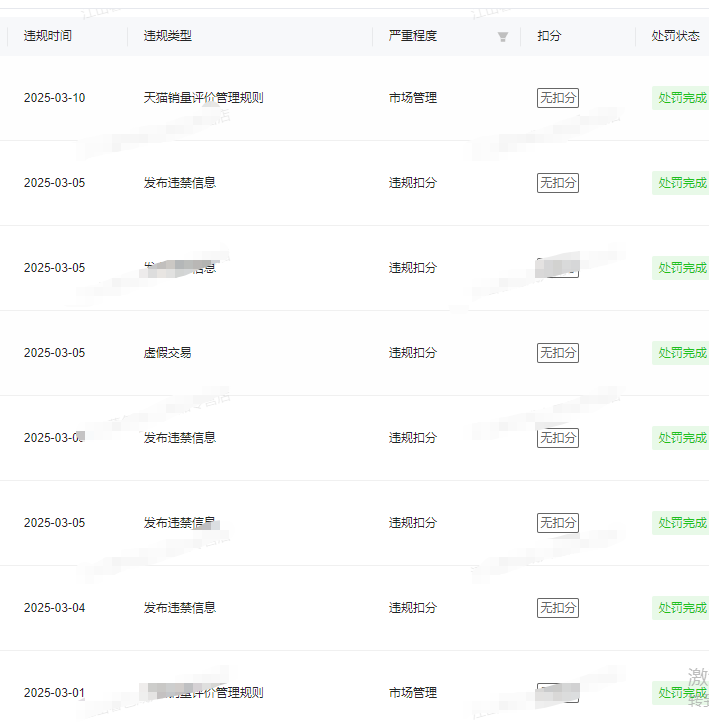Image resolution: width=709 pixels, height=722 pixels.
Task: Click 违规扣分 in the 虚假交易 row
Action: coord(413,353)
